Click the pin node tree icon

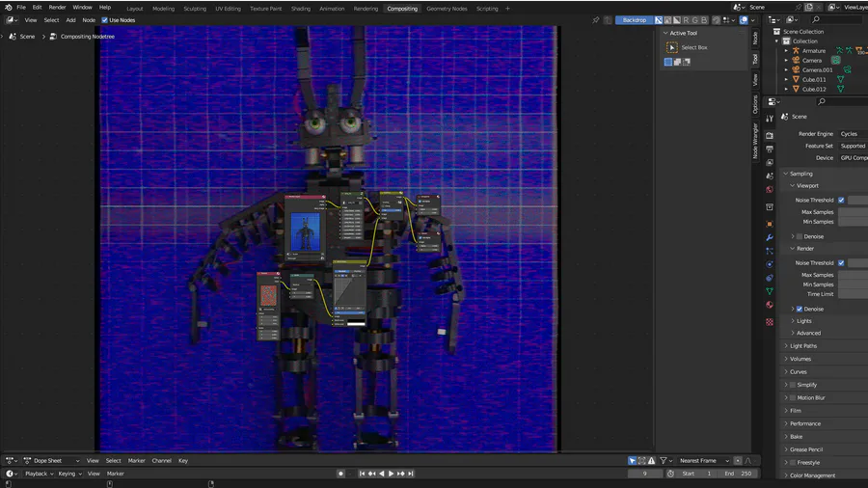pyautogui.click(x=596, y=20)
